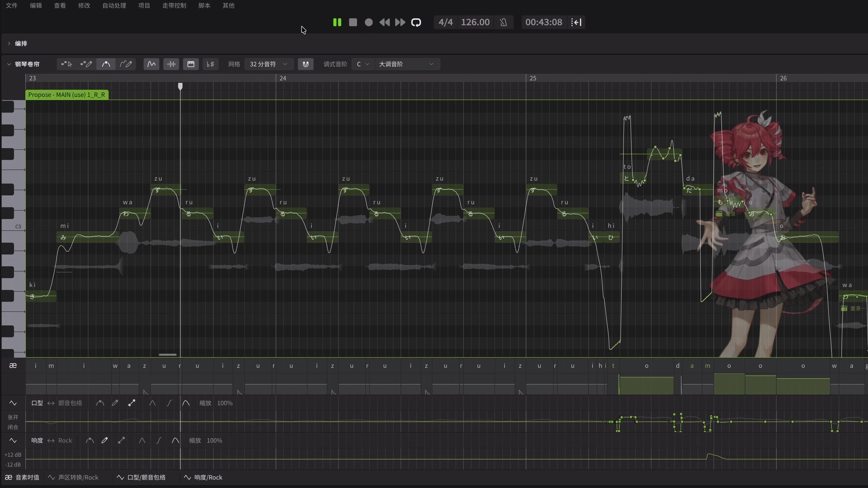Toggle playhead follow icon beside the timecode
868x488 pixels.
pyautogui.click(x=576, y=22)
